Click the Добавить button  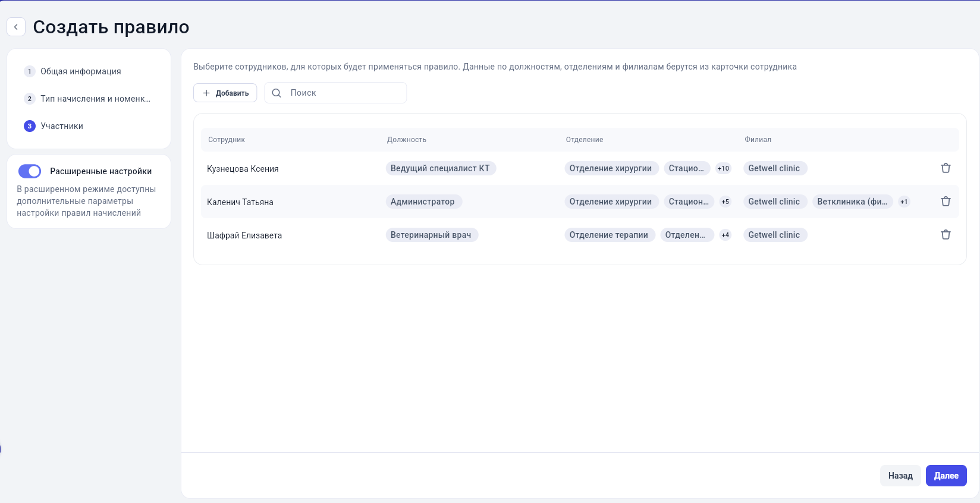pos(225,93)
